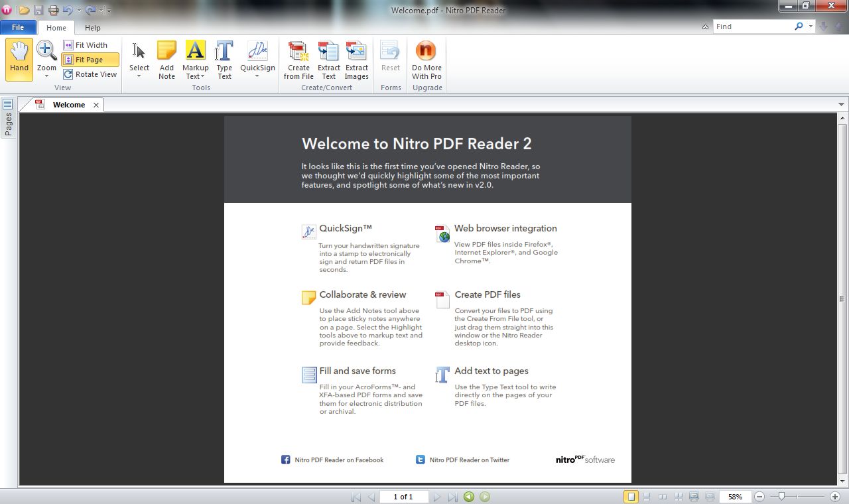Screen dimensions: 849x504
Task: Click the zoom out minus button
Action: pyautogui.click(x=759, y=497)
